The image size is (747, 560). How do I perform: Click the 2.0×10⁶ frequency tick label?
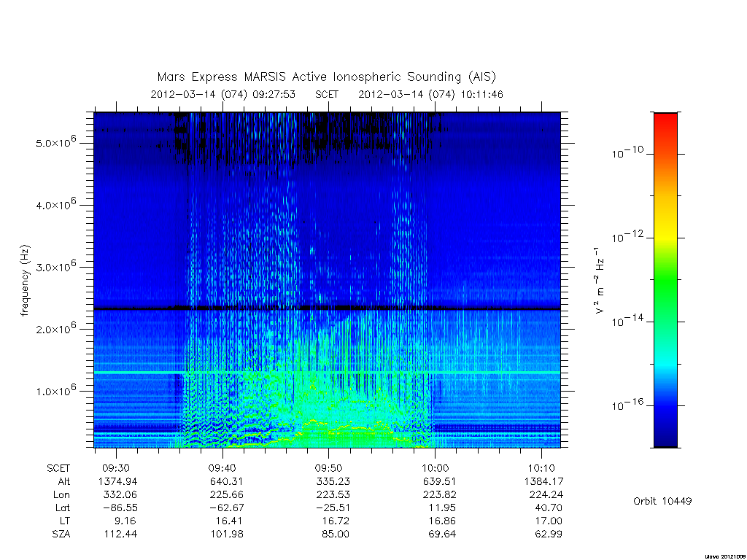(x=55, y=328)
